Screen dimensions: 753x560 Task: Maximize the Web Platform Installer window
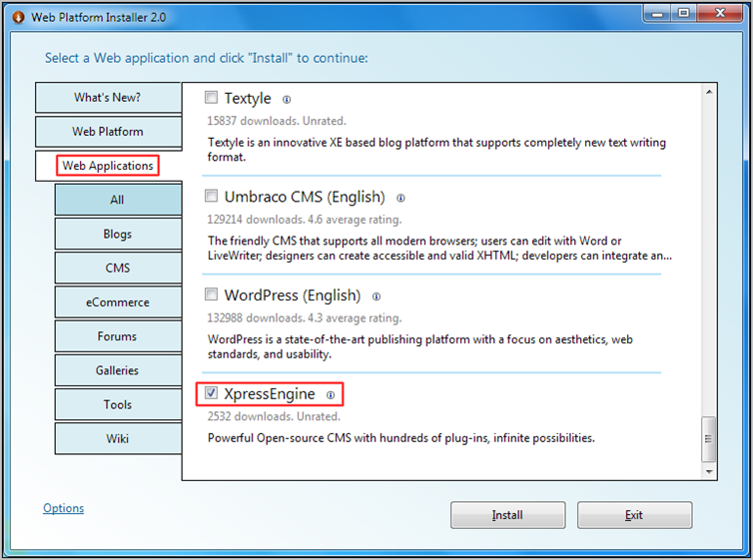tap(684, 13)
